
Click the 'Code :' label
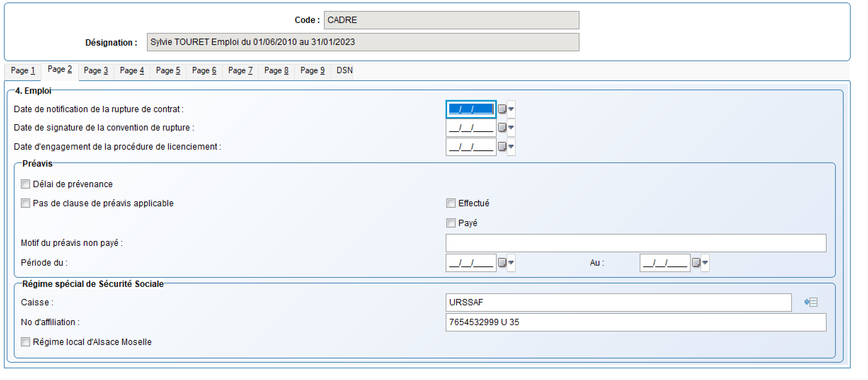(307, 20)
